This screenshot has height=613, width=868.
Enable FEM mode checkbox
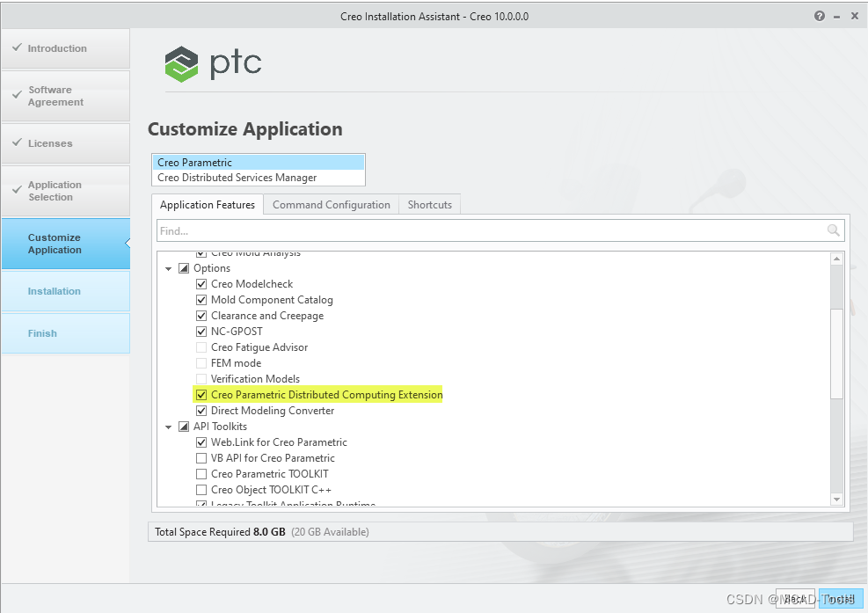pyautogui.click(x=201, y=363)
